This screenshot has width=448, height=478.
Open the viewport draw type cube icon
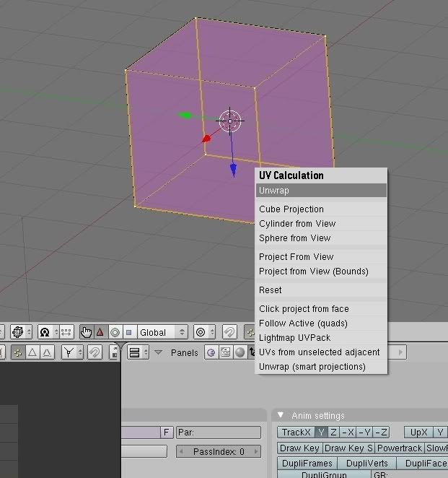(x=18, y=332)
